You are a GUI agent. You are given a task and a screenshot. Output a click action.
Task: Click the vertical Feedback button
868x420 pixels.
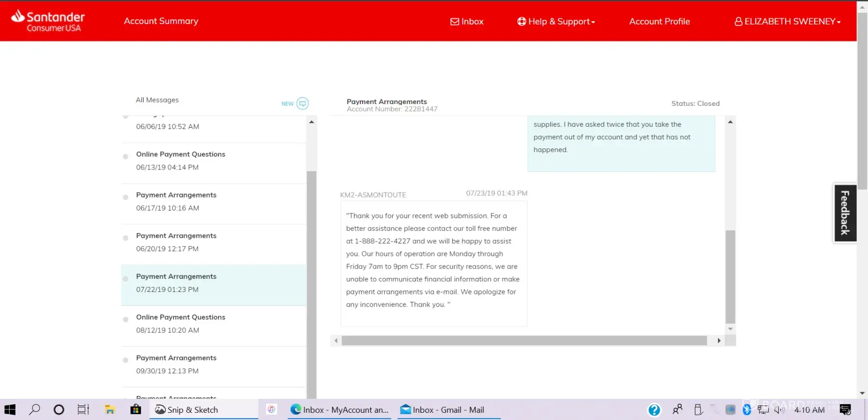point(845,213)
